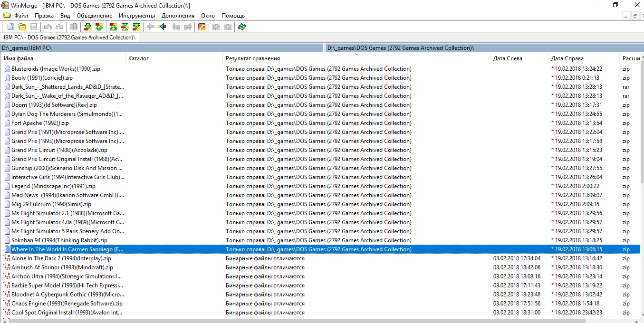Click the Copy All Right icon

216,27
